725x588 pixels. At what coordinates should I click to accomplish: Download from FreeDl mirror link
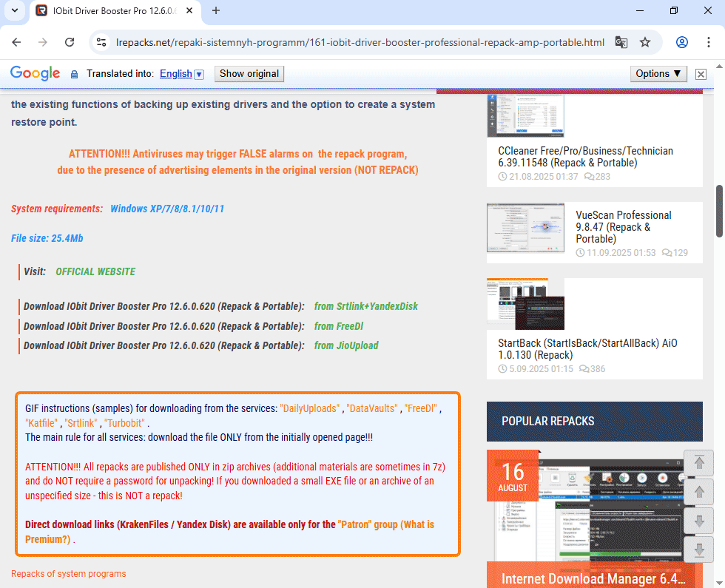339,326
